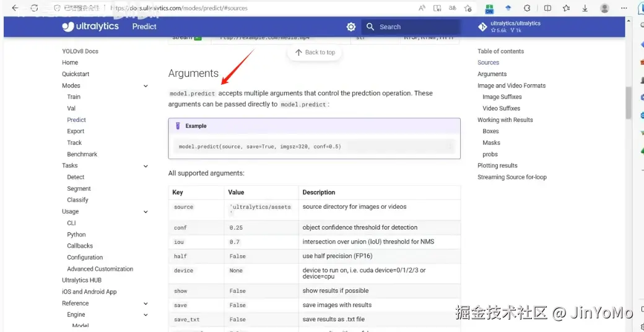
Task: Jump to Sources in table of contents
Action: (x=489, y=63)
